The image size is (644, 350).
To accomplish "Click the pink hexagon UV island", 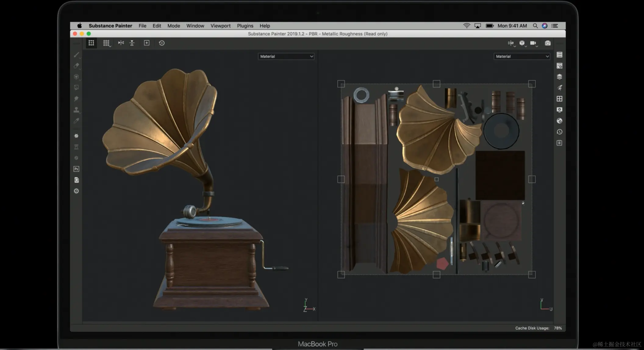I will 442,264.
